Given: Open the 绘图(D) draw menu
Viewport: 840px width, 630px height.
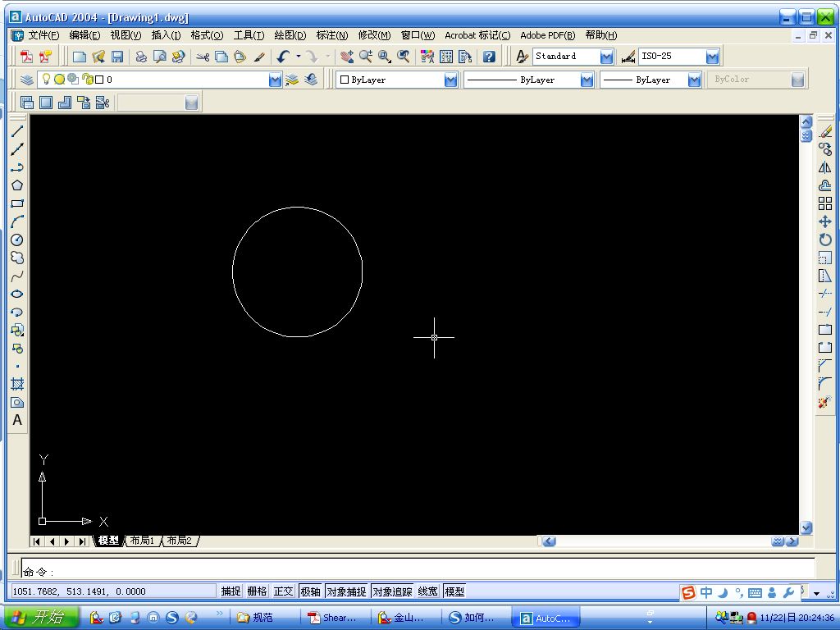Looking at the screenshot, I should [x=290, y=35].
